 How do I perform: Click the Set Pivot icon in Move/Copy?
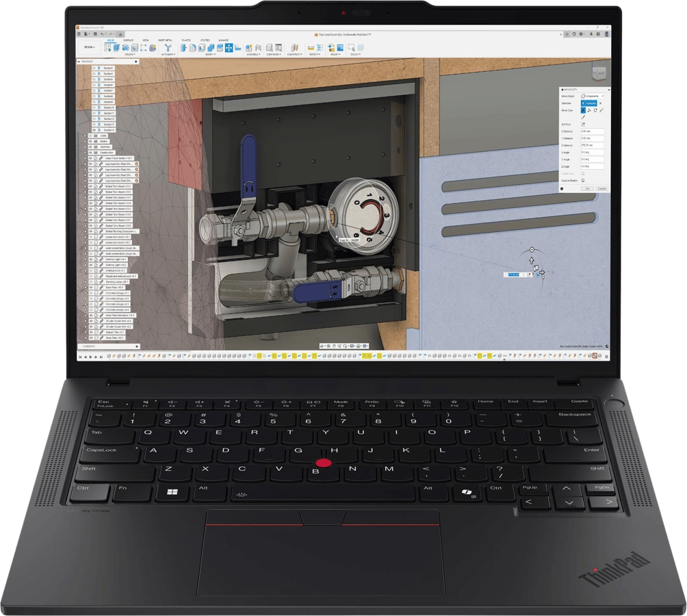coord(583,125)
